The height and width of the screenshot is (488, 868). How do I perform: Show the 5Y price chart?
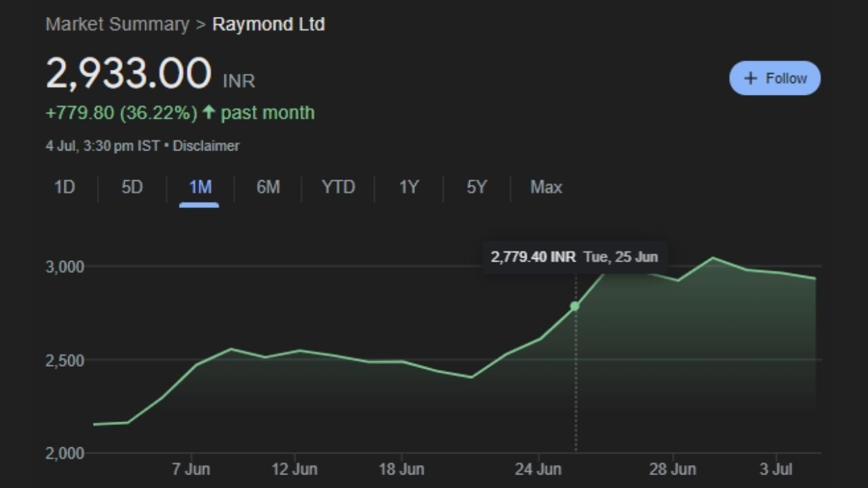pyautogui.click(x=477, y=187)
